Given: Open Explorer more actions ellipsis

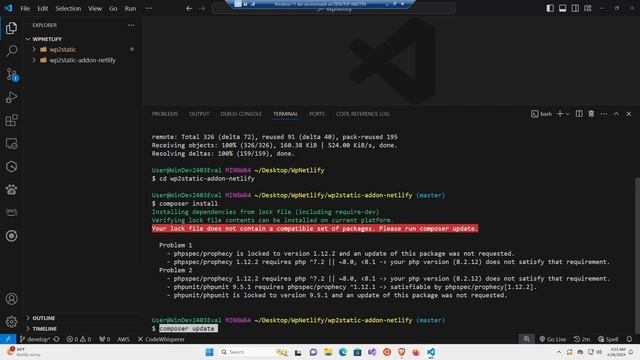Looking at the screenshot, I should coord(131,25).
